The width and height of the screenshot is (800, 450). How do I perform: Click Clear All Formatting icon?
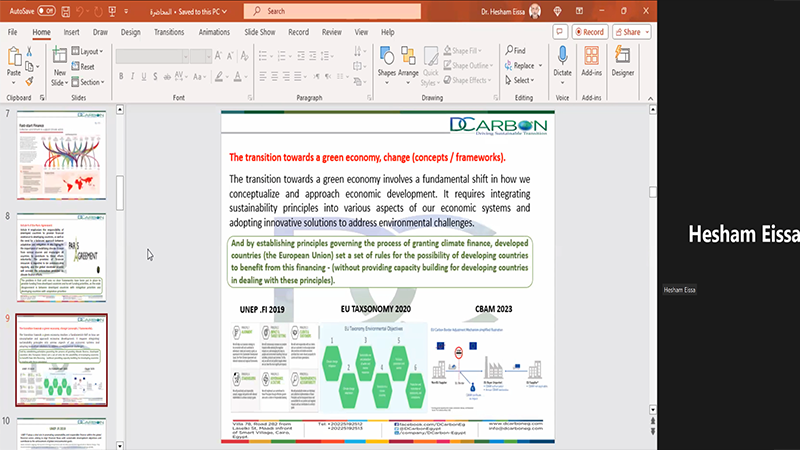244,56
